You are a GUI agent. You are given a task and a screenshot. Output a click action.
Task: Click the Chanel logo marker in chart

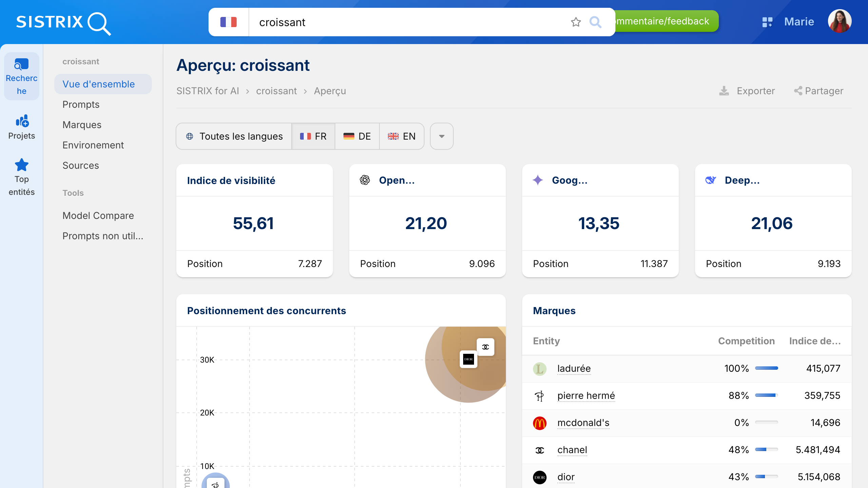tap(486, 347)
